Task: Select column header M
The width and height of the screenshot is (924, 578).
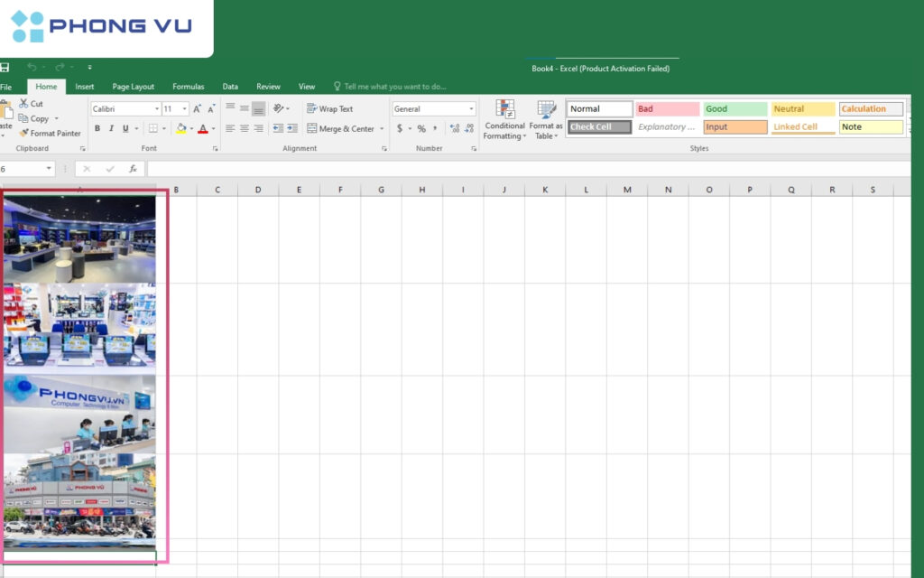Action: (627, 190)
